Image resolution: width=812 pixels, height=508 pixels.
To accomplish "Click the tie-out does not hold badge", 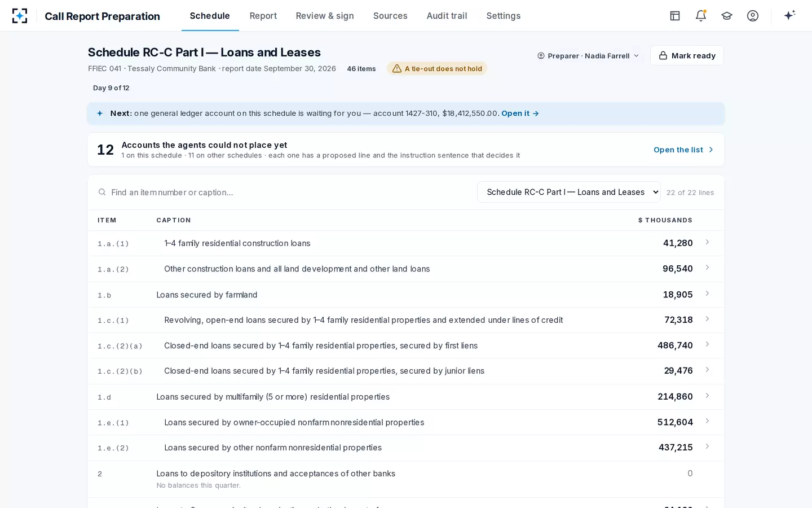I will 437,69.
